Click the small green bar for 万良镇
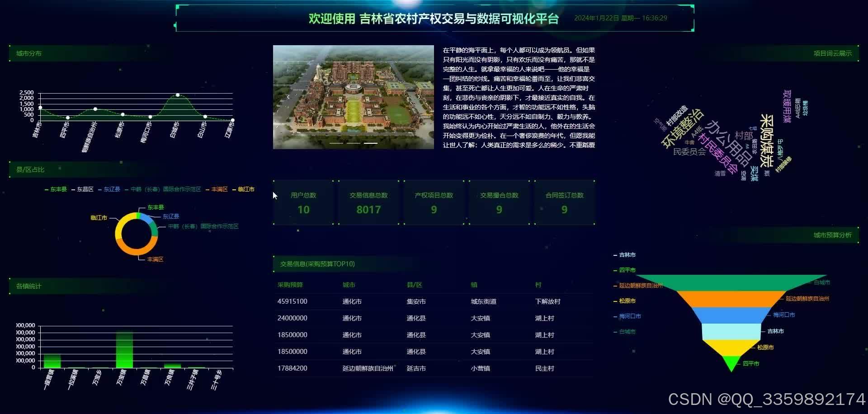 click(172, 366)
